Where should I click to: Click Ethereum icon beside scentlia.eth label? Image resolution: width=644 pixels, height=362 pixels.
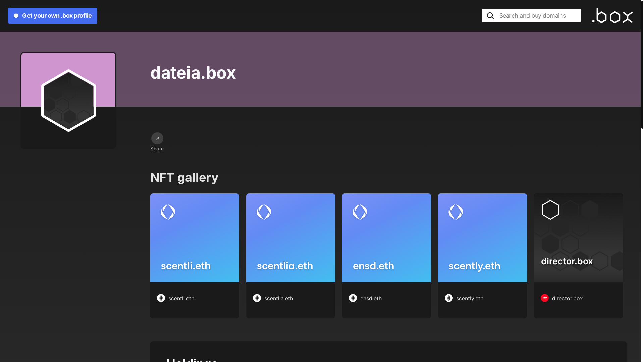tap(257, 298)
